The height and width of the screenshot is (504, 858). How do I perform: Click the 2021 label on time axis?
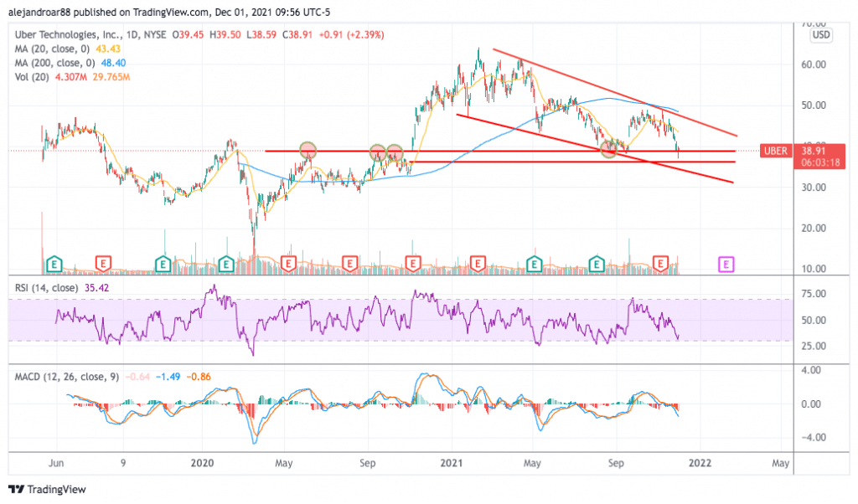pyautogui.click(x=452, y=463)
